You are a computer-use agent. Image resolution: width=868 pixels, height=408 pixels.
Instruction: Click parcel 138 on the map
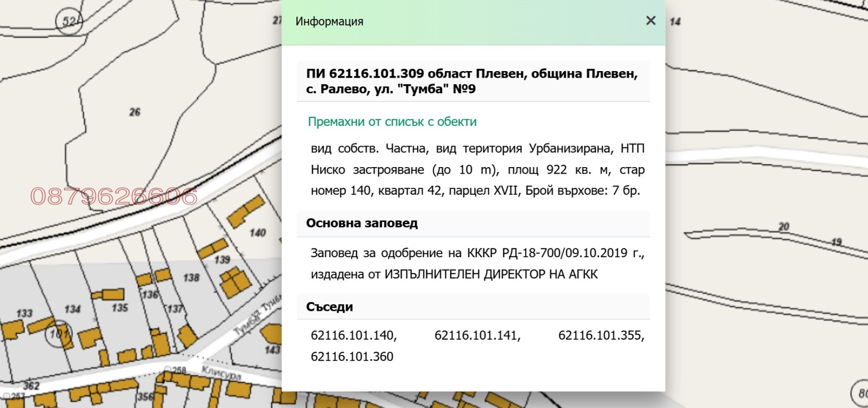pyautogui.click(x=191, y=278)
